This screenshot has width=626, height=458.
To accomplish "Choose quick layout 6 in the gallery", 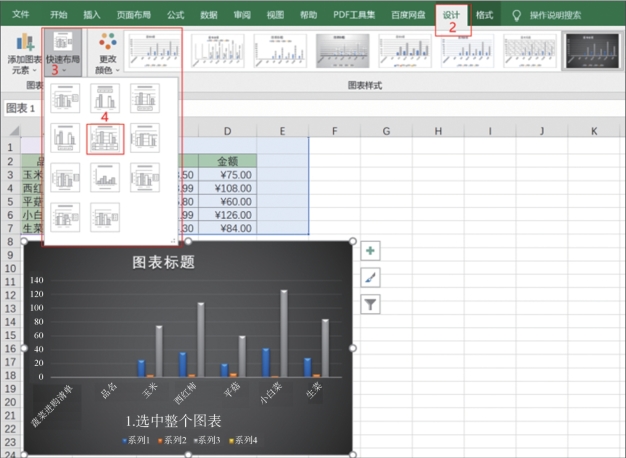I will point(145,138).
